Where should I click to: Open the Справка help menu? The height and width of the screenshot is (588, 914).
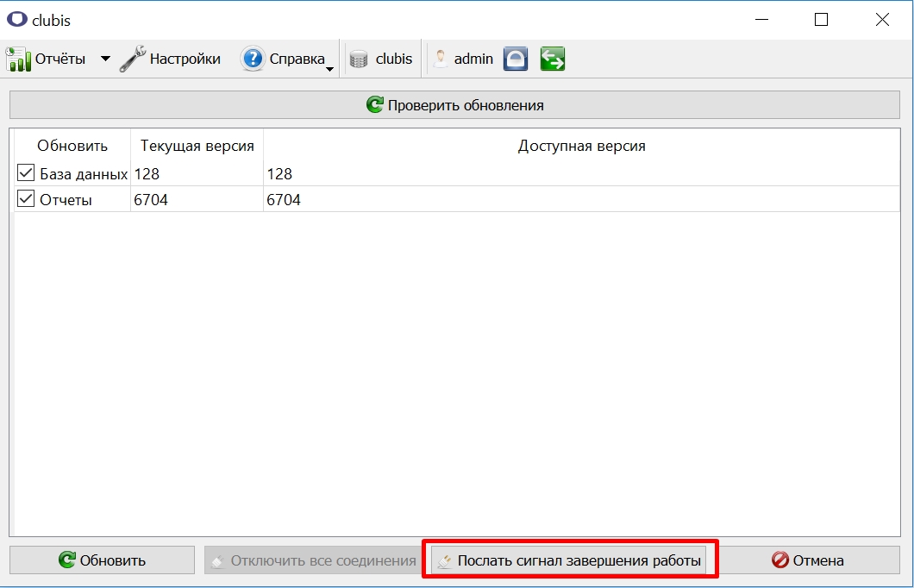pyautogui.click(x=287, y=59)
